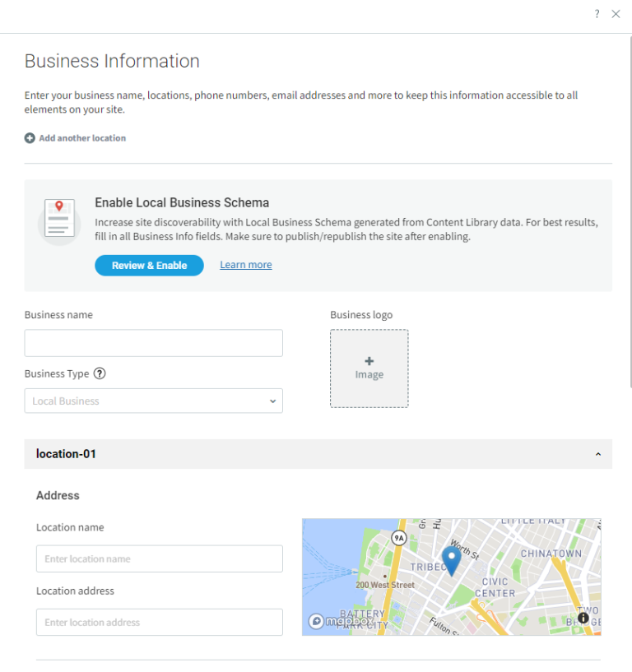The width and height of the screenshot is (632, 672).
Task: Click the Enter location name field
Action: [x=159, y=558]
